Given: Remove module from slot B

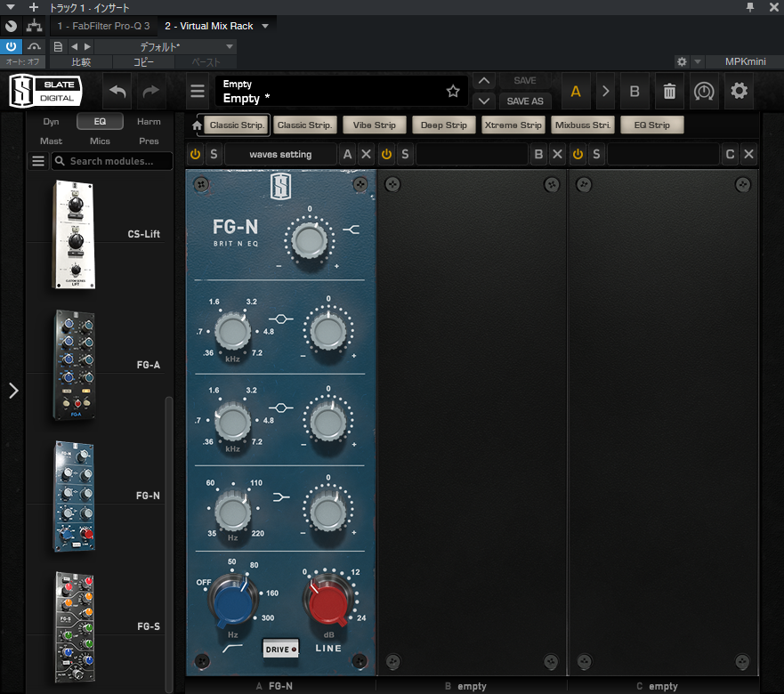Looking at the screenshot, I should 557,154.
